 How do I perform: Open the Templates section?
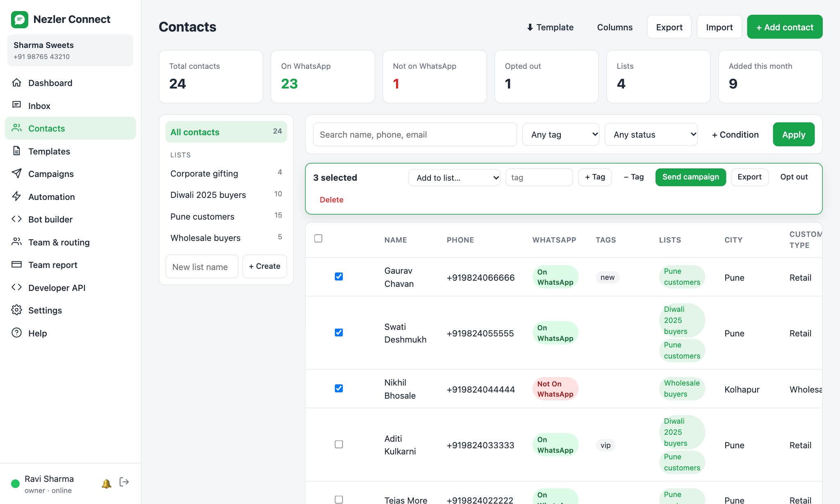[70, 151]
